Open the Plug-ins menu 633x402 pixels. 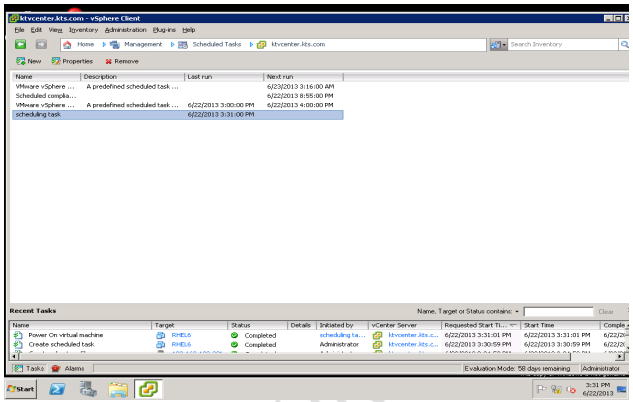(164, 30)
